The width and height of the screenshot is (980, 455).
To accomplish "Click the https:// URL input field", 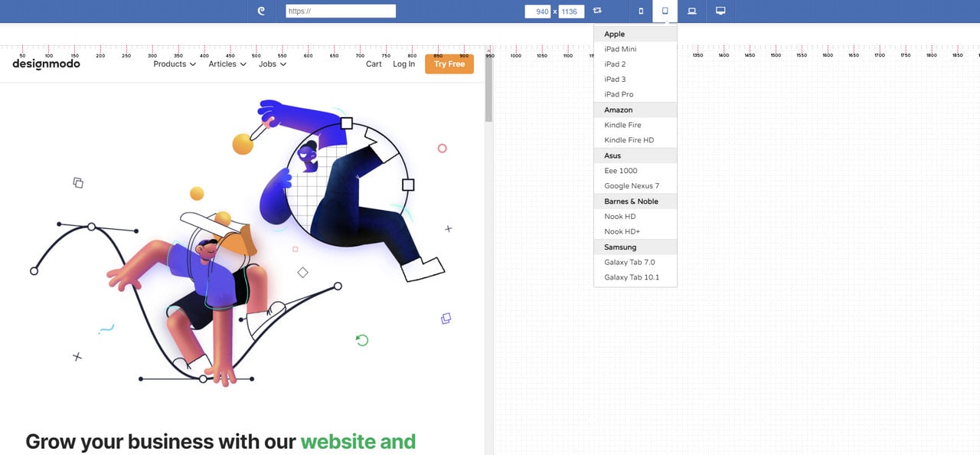I will tap(341, 11).
